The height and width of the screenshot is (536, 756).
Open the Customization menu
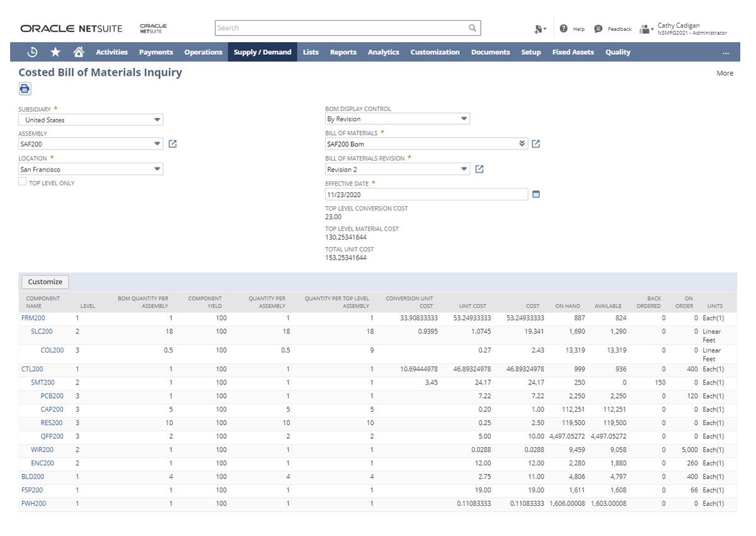435,52
